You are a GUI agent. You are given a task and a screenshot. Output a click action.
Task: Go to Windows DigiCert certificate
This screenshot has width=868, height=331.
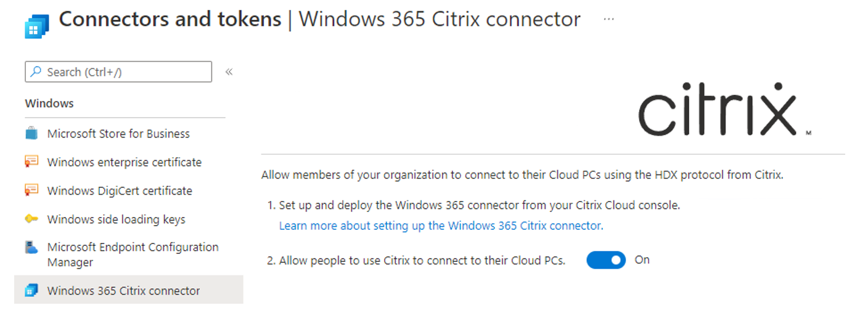[x=120, y=191]
